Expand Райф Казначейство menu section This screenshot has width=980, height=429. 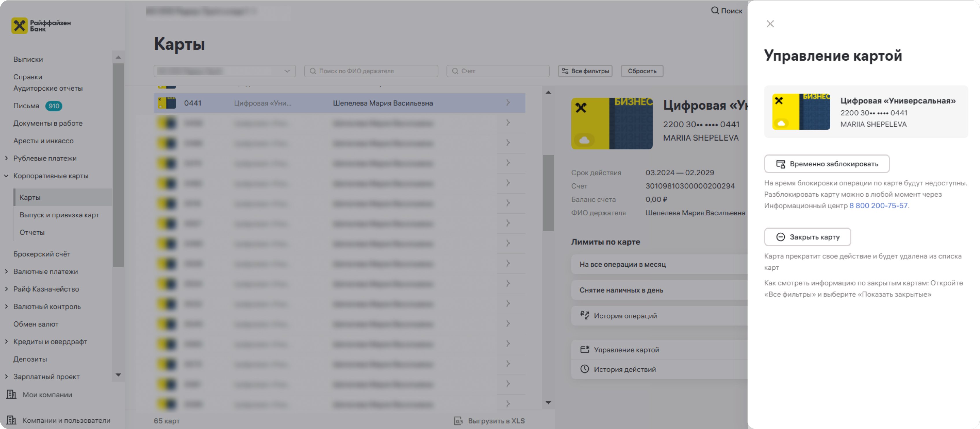(x=6, y=289)
